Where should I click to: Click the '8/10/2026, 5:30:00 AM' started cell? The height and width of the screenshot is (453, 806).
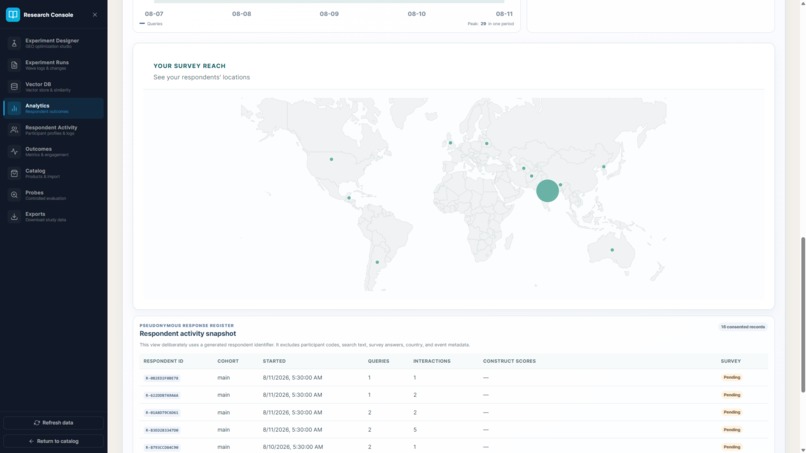[292, 447]
